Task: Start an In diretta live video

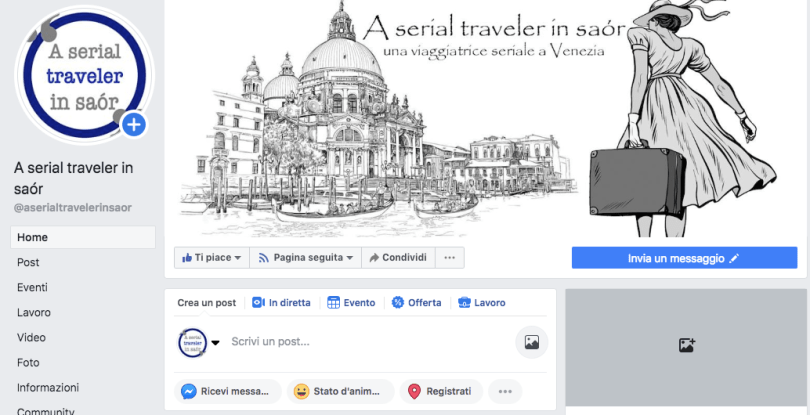Action: tap(282, 303)
